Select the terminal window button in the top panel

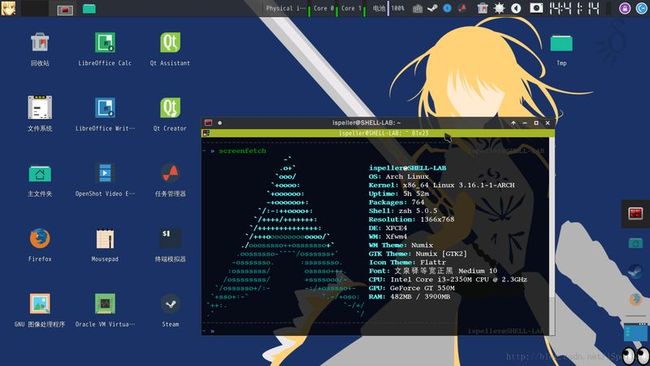pyautogui.click(x=65, y=10)
